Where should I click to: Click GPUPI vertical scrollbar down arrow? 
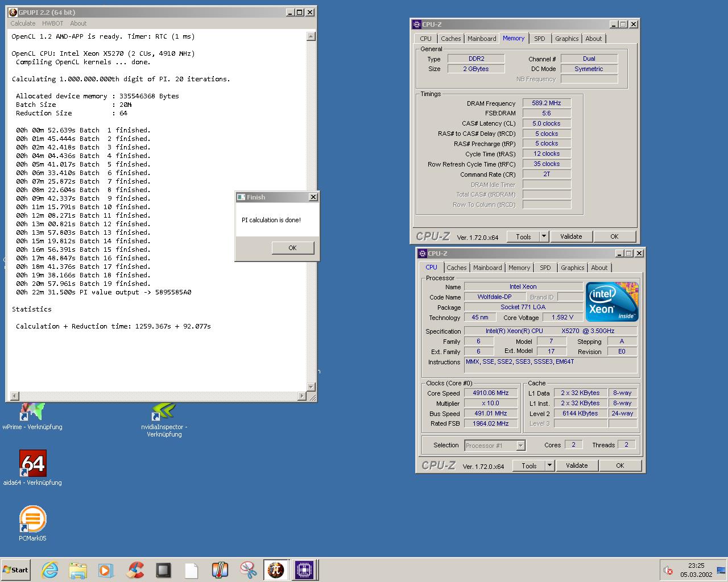311,387
